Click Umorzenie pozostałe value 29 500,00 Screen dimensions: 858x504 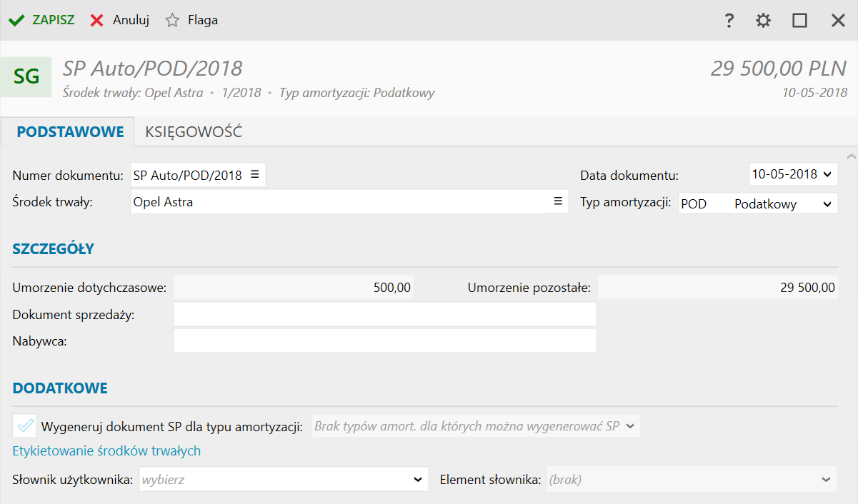click(x=717, y=288)
